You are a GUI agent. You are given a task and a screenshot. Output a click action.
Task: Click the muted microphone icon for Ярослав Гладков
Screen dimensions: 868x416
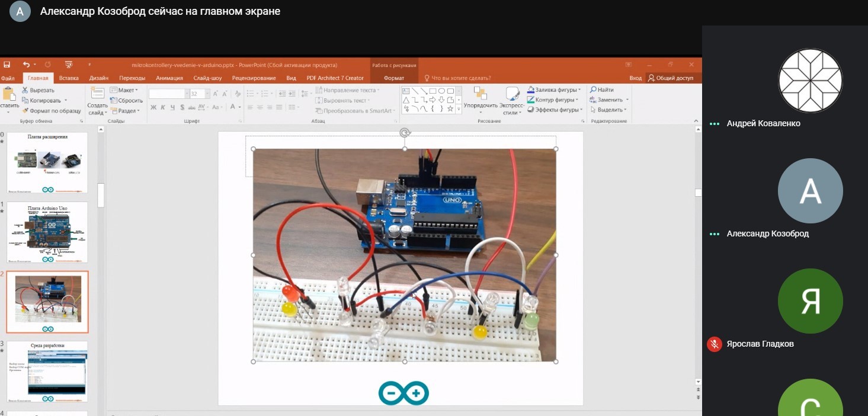click(715, 344)
